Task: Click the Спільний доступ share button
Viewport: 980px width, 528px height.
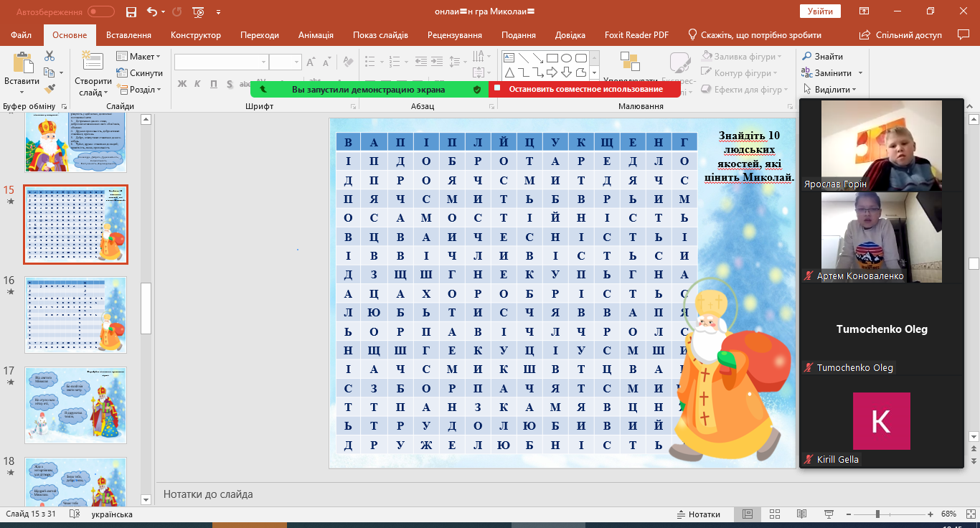Action: tap(902, 34)
